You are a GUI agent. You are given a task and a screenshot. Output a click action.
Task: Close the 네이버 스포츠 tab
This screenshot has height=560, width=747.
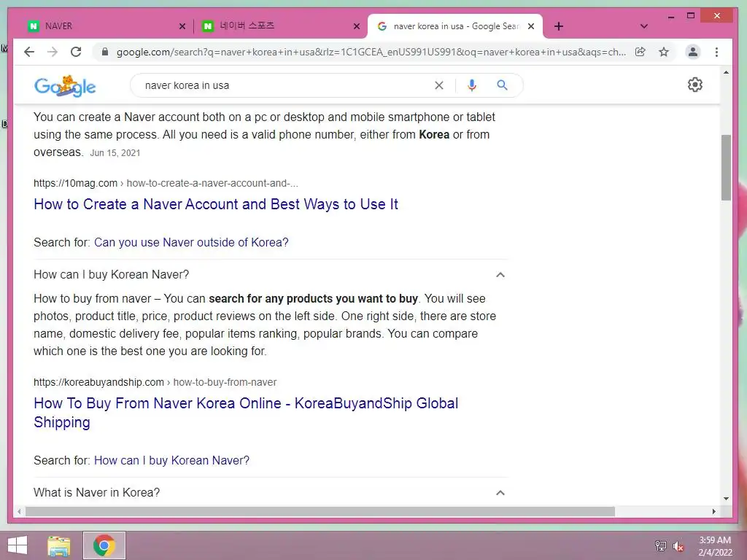(x=356, y=26)
